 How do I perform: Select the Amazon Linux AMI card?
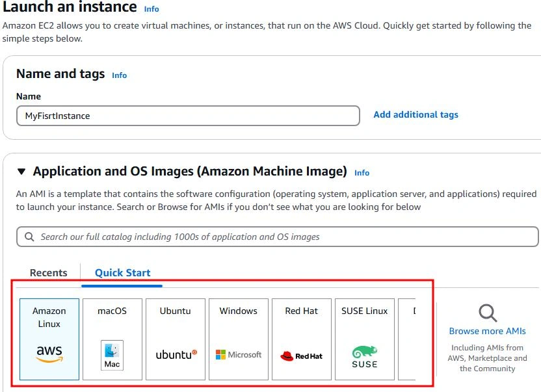(49, 339)
